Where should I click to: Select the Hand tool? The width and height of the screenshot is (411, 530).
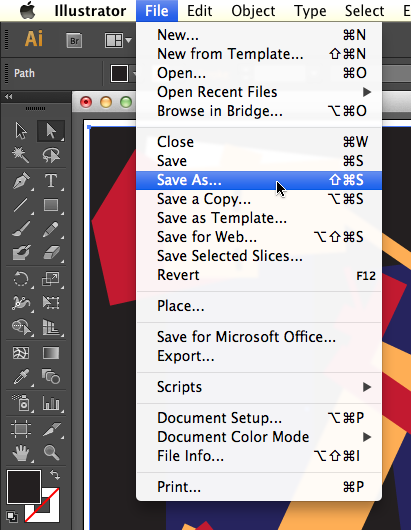coord(21,452)
